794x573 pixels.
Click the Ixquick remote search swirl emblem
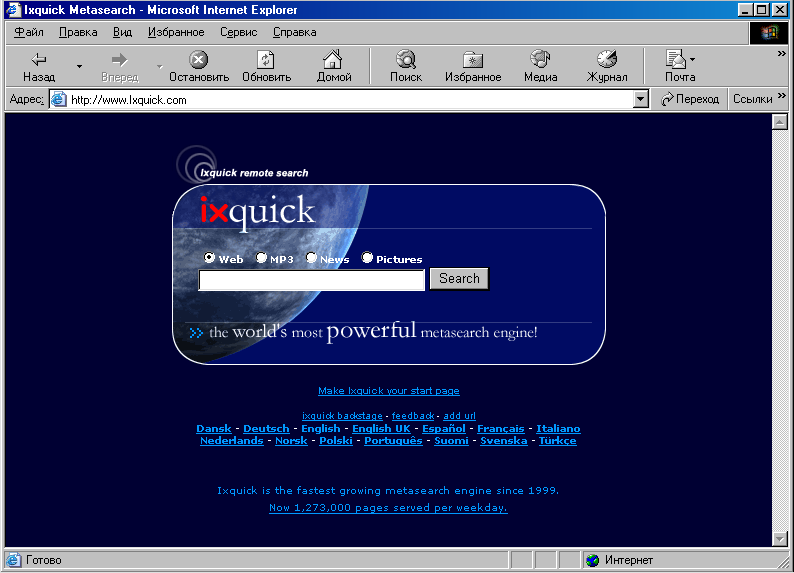click(x=196, y=165)
